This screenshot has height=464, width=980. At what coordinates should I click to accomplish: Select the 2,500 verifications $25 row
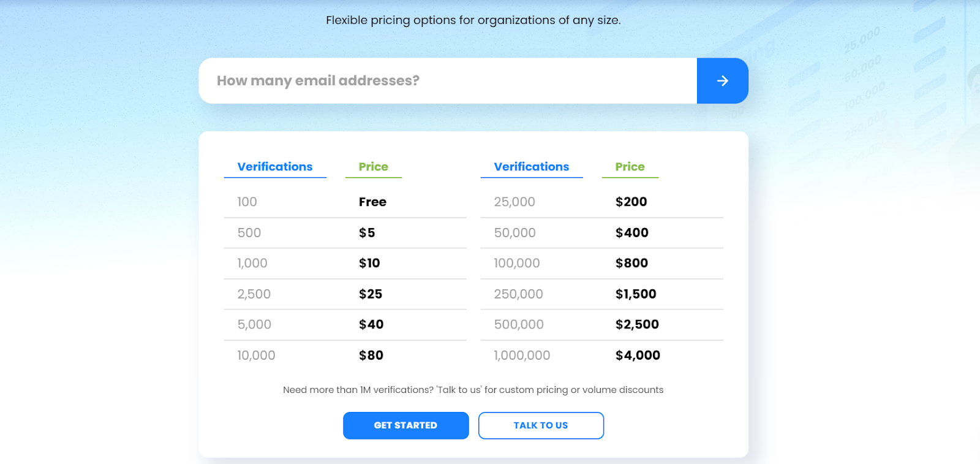(345, 294)
